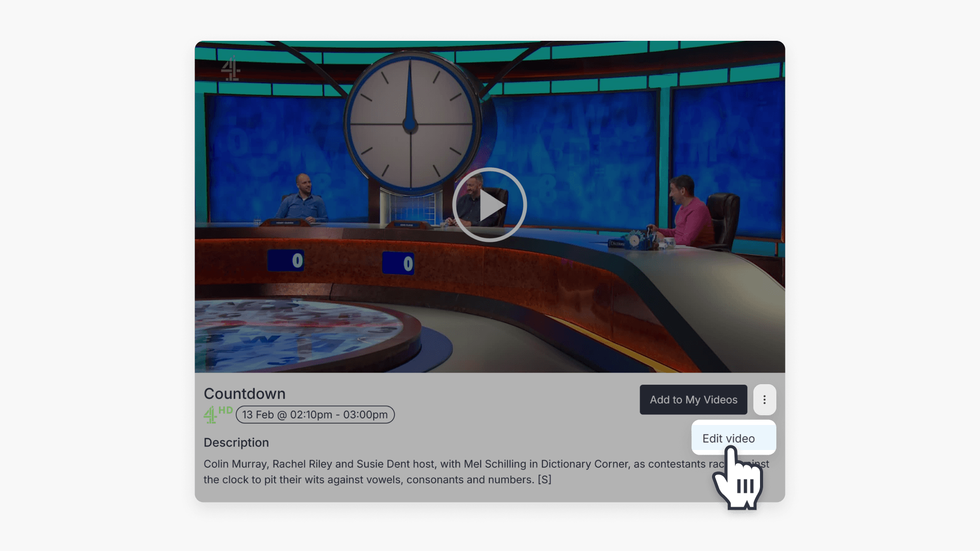Select Edit video from the menu
This screenshot has height=551, width=980.
[728, 438]
